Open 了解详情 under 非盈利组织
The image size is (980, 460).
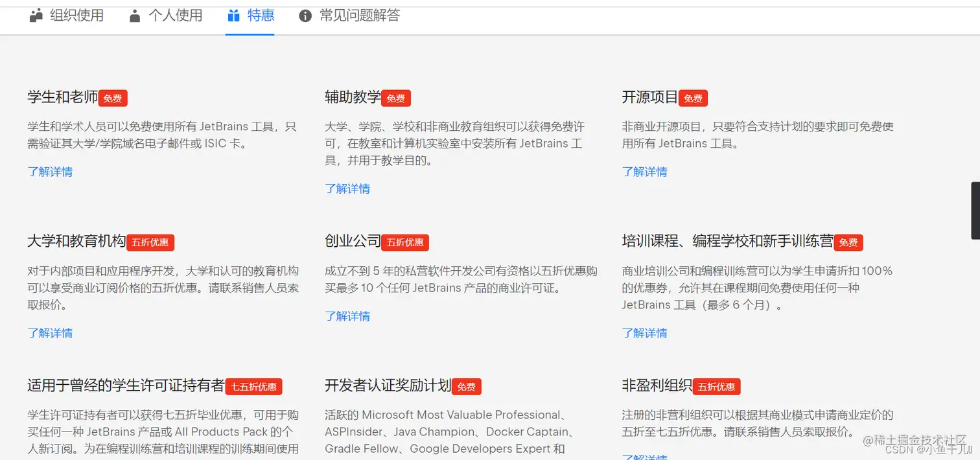coord(645,457)
